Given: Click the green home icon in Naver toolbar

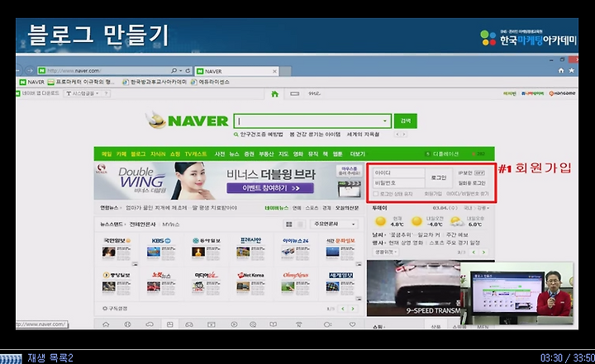Looking at the screenshot, I should point(274,93).
